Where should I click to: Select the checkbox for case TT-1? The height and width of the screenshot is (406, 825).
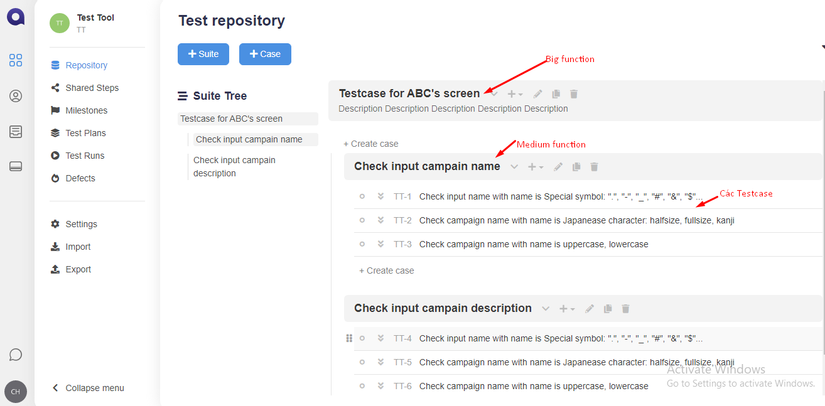point(362,197)
